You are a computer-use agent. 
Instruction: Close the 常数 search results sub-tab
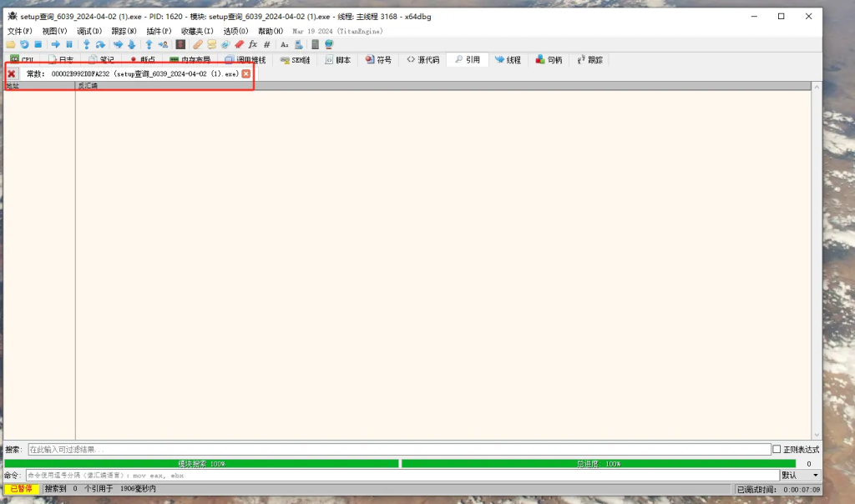(246, 73)
